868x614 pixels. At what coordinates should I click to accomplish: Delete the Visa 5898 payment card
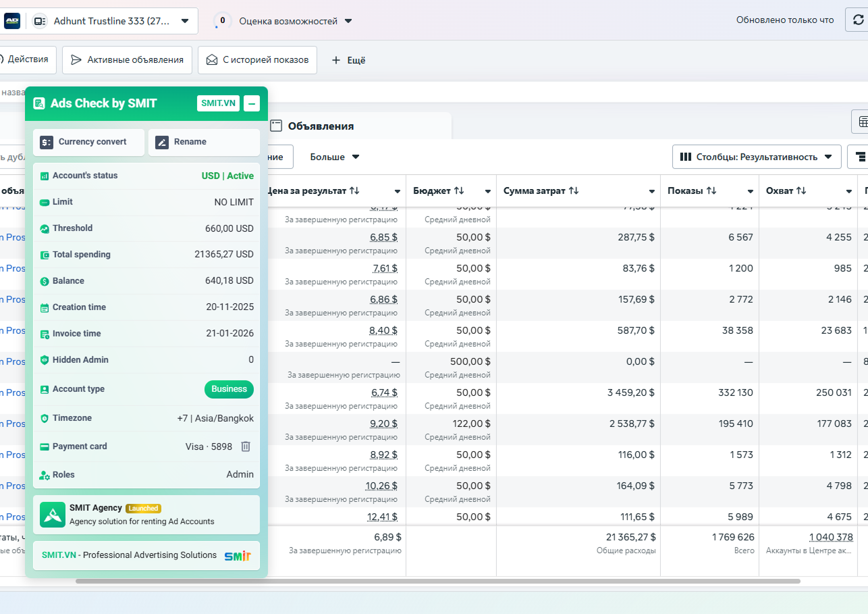click(246, 446)
